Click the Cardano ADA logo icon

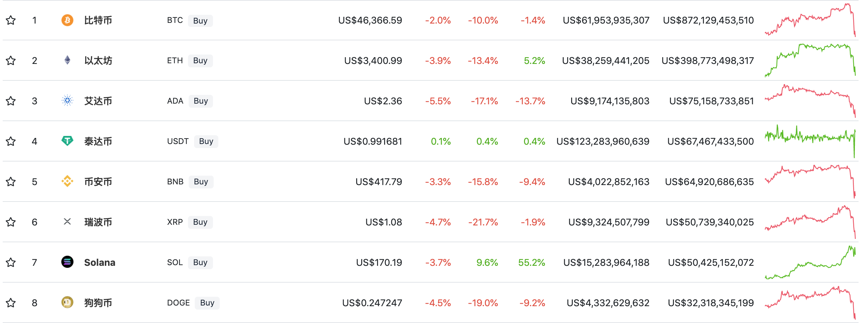67,101
